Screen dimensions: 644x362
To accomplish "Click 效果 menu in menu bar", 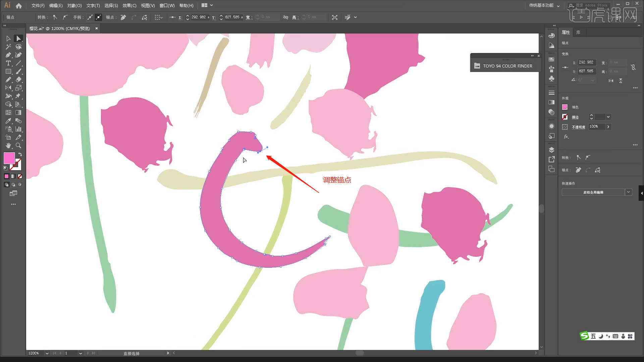I will click(128, 5).
